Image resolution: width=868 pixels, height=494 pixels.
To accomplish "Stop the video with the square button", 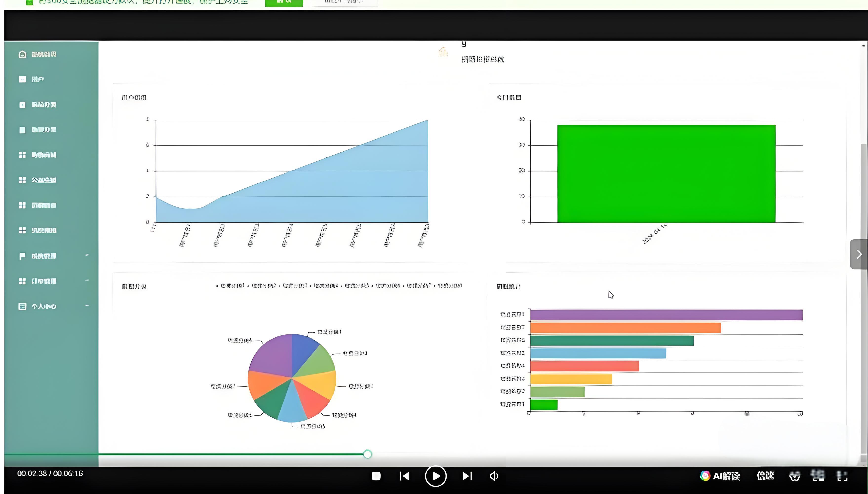I will (x=376, y=476).
